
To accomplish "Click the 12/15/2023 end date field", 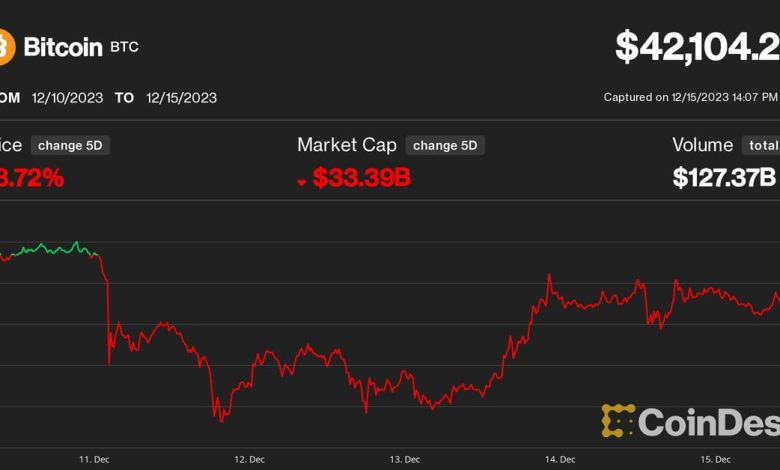I will [x=181, y=98].
